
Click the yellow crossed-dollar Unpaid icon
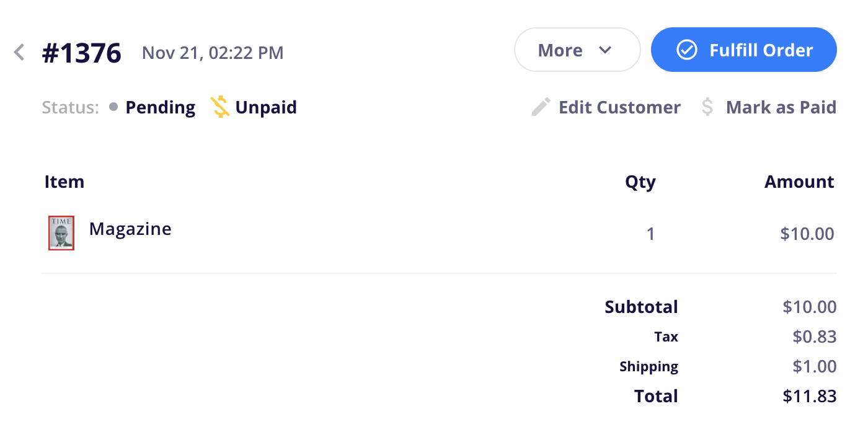[x=220, y=107]
